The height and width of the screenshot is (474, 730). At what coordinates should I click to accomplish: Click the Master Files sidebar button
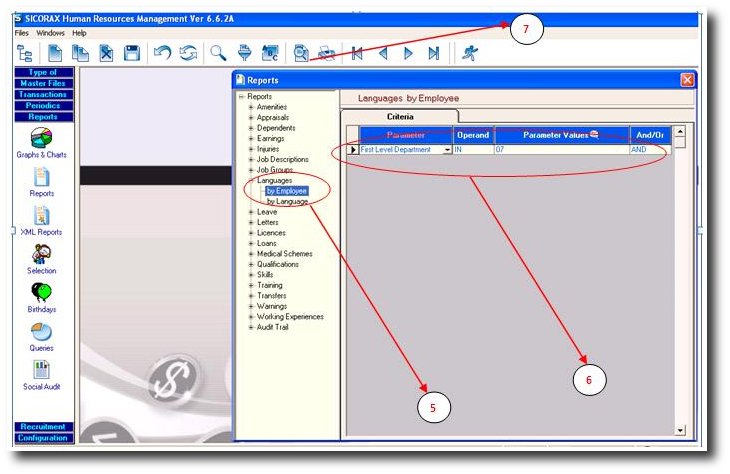(43, 83)
